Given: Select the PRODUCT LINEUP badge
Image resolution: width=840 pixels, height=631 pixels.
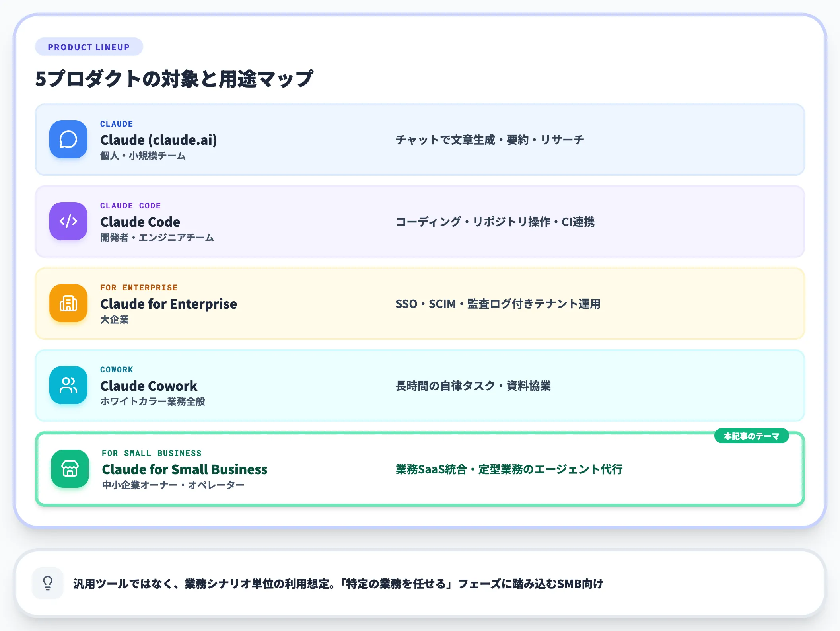Looking at the screenshot, I should pos(89,47).
